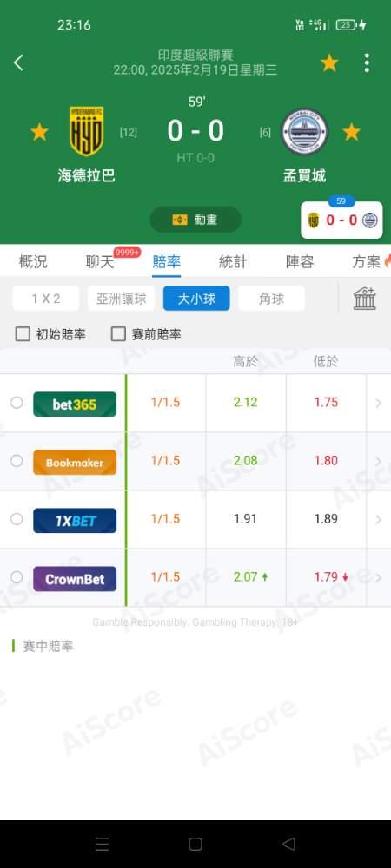Viewport: 391px width, 868px height.
Task: Expand the CrownBet row chevron
Action: [379, 577]
